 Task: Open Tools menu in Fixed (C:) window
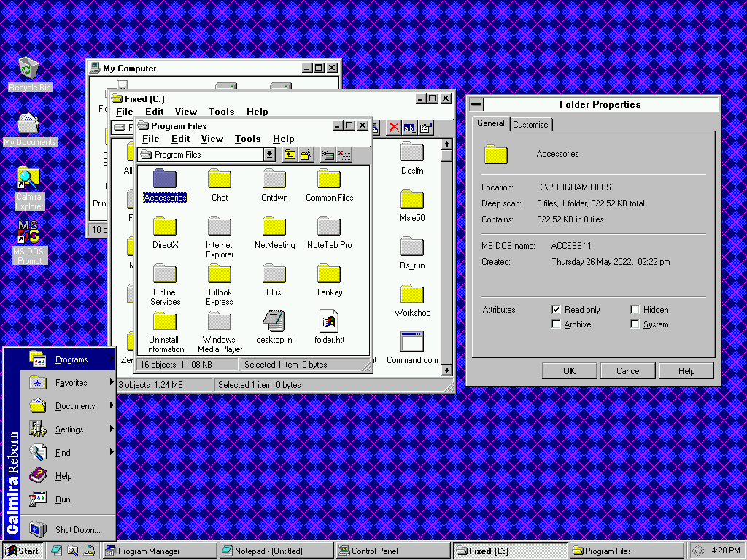pos(222,112)
